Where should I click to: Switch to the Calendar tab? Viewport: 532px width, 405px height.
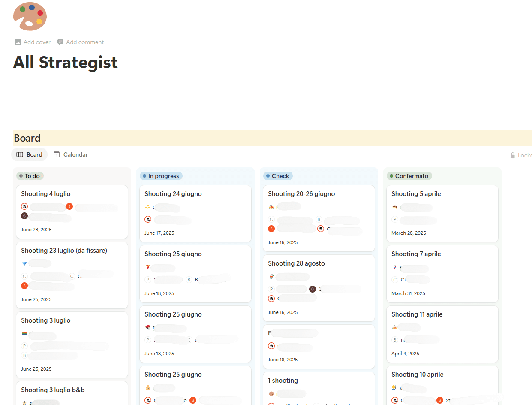75,154
